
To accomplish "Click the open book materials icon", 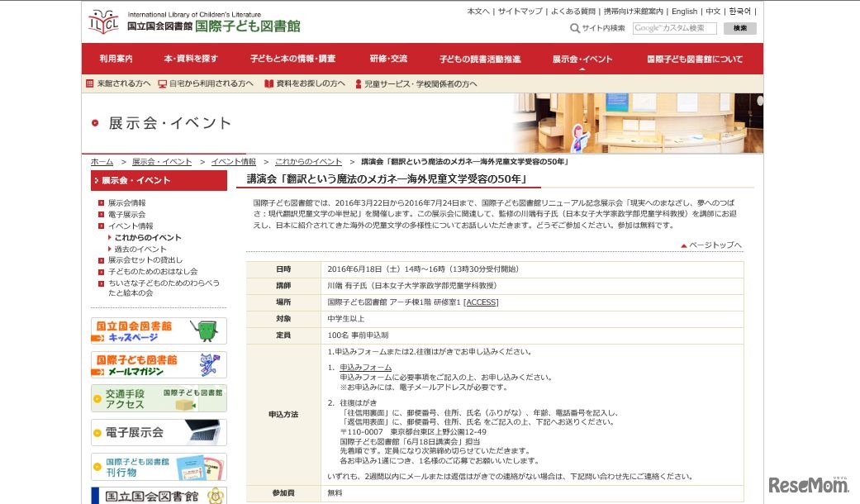I will [x=268, y=84].
